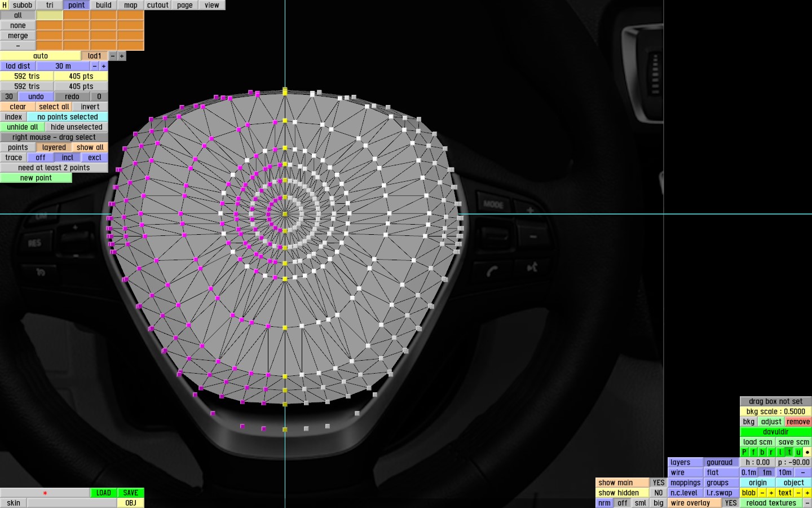The height and width of the screenshot is (508, 812).
Task: Select the yellow layer cell beside all
Action: (50, 15)
